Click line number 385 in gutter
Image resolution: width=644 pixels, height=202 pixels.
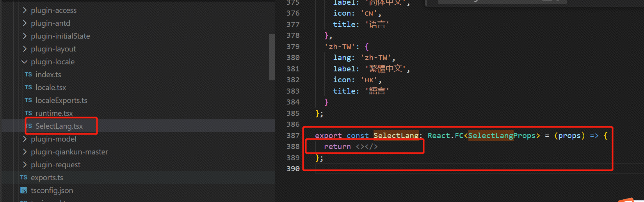pos(293,113)
